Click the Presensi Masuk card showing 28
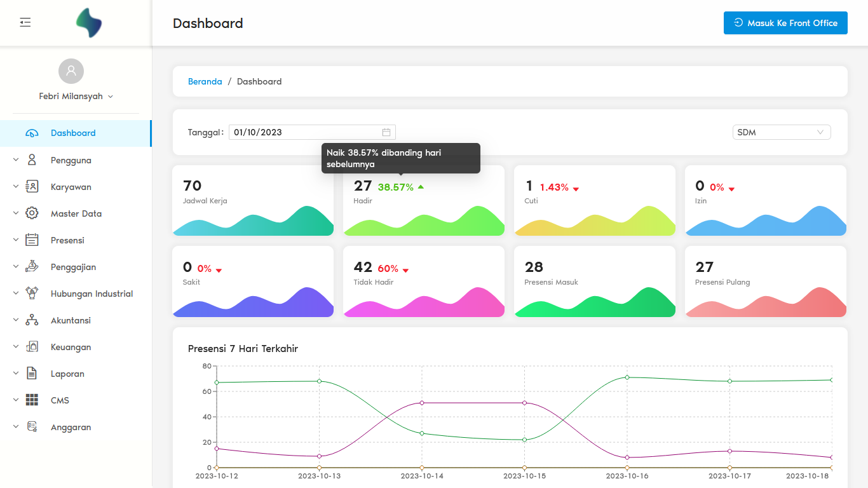The width and height of the screenshot is (868, 488). (594, 281)
